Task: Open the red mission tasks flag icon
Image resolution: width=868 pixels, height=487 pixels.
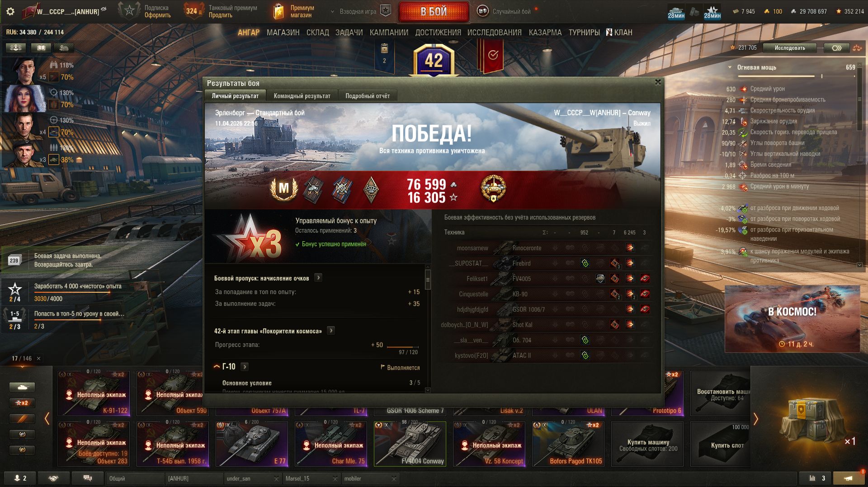Action: [x=492, y=56]
